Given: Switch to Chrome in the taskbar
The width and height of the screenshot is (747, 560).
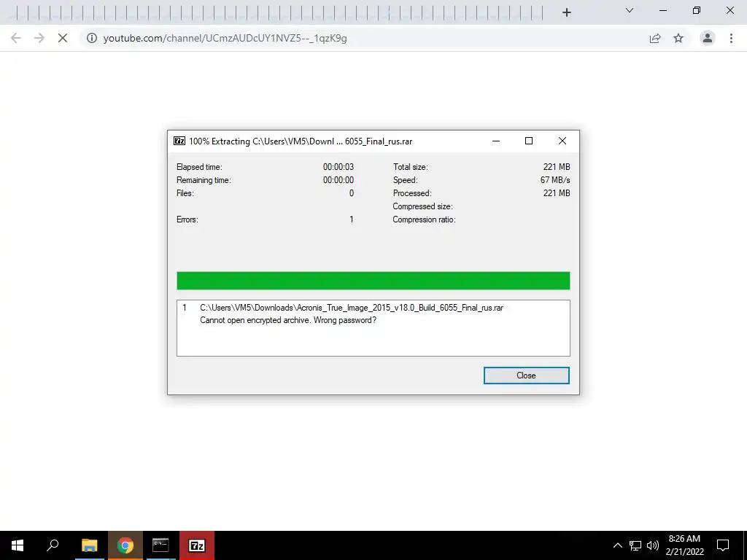Looking at the screenshot, I should coord(125,545).
